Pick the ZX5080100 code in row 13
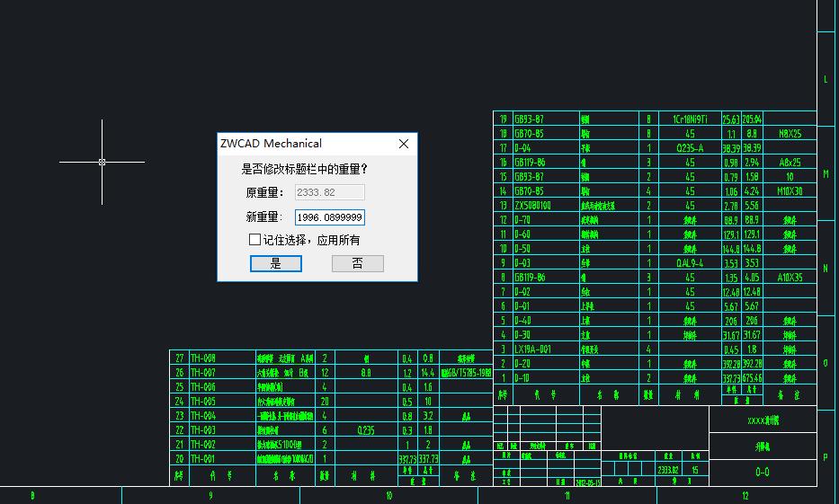Screen dimensions: 839x504 point(532,205)
